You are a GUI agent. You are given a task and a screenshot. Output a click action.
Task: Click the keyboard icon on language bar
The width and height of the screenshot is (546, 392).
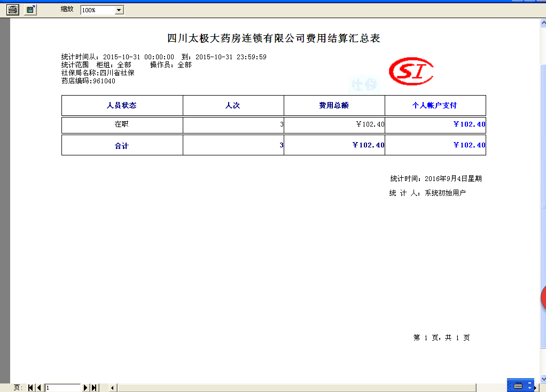coord(518,386)
